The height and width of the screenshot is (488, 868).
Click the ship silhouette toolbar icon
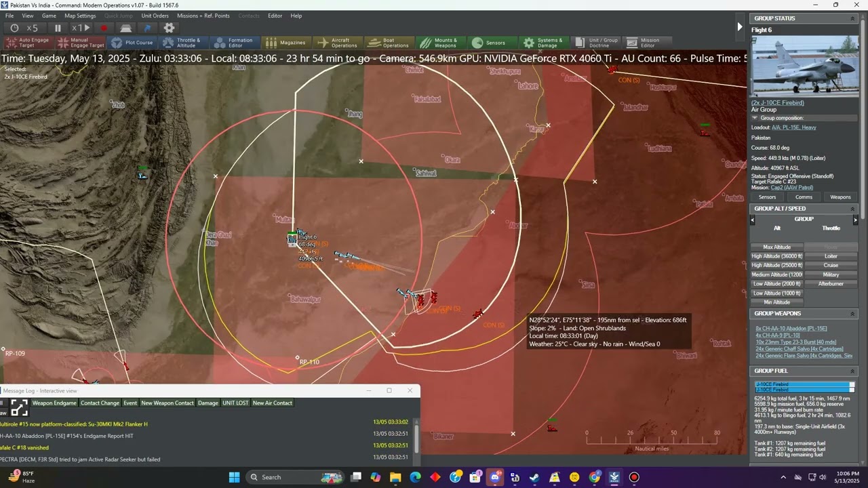(x=125, y=28)
